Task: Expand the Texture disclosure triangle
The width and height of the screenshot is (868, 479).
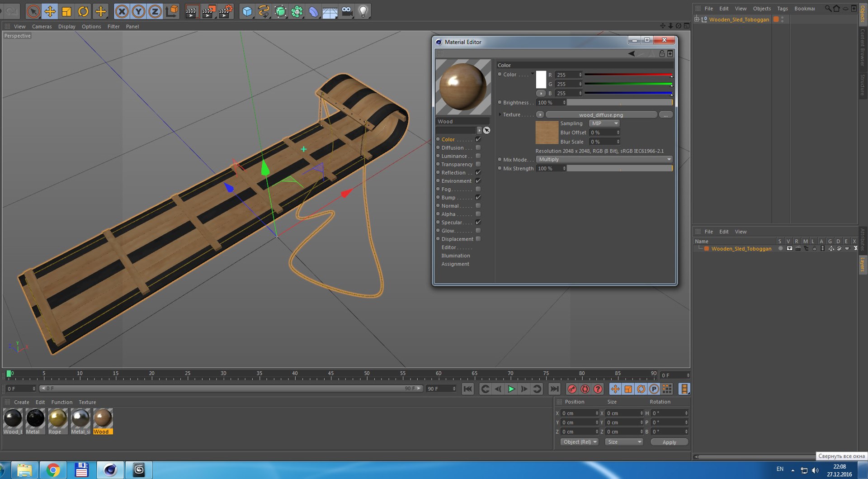Action: 500,114
